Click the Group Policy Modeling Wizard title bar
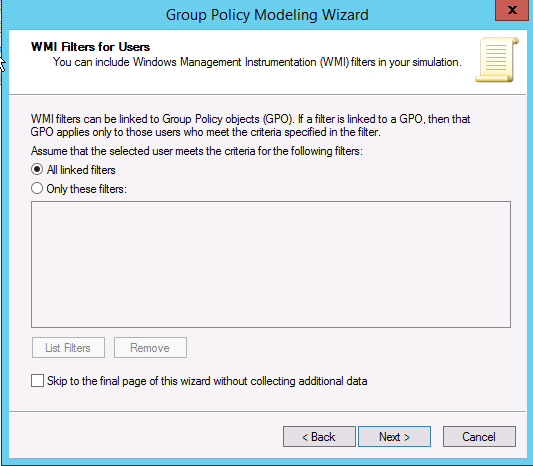 [x=267, y=15]
